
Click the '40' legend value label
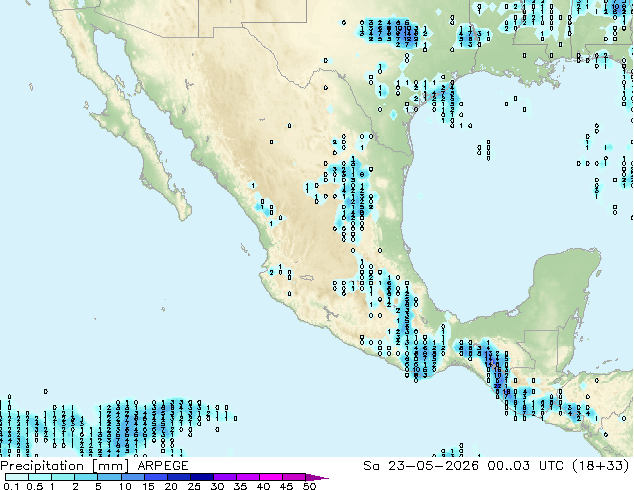tap(263, 486)
